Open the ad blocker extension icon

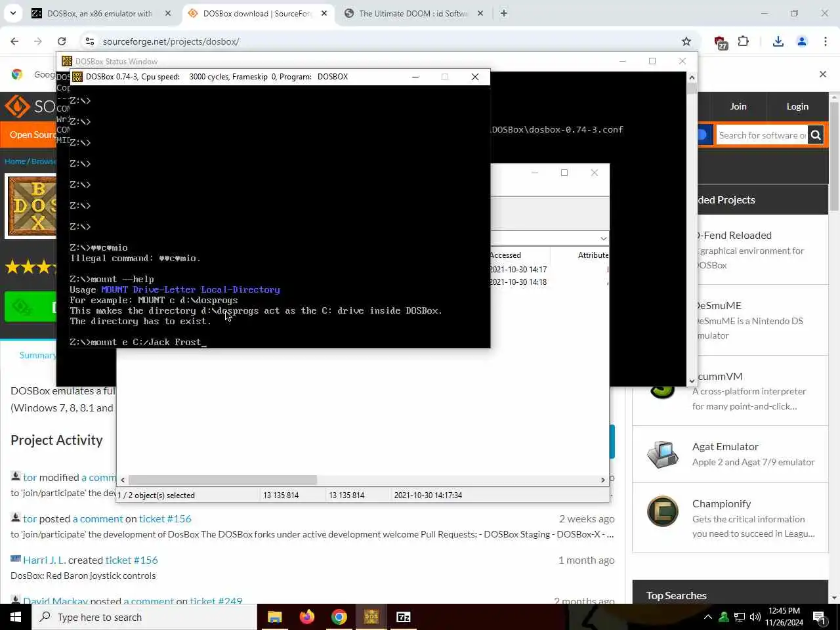click(720, 42)
